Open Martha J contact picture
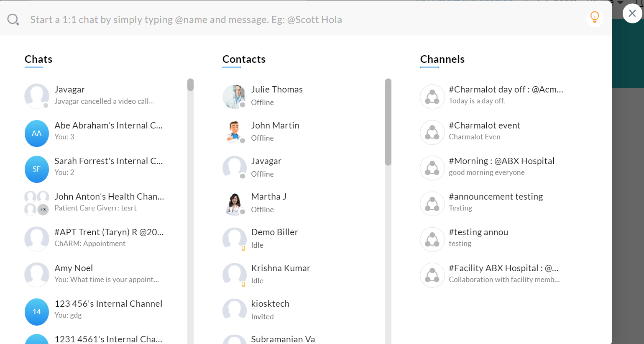Viewport: 644px width, 344px height. [x=234, y=203]
